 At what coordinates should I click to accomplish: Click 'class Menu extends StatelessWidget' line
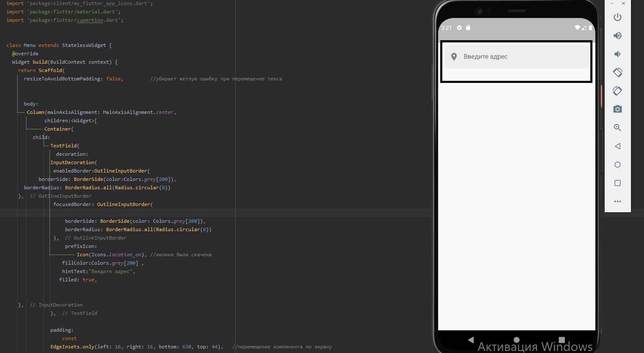point(59,45)
